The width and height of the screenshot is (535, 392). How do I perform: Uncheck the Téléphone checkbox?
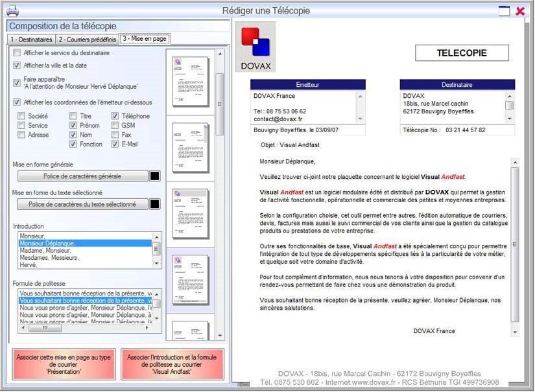pos(115,116)
